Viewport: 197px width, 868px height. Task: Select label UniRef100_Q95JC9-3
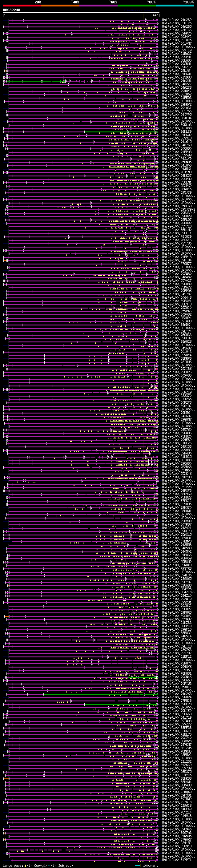click(179, 213)
